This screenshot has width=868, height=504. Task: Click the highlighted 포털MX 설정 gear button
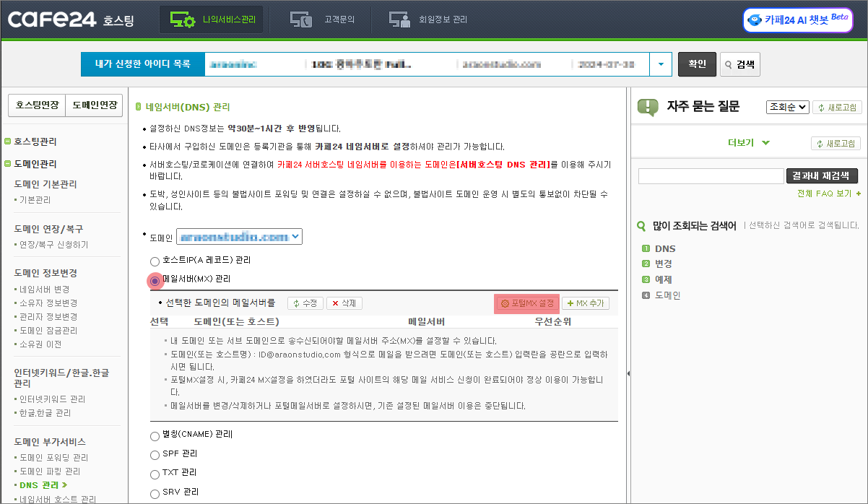[526, 303]
